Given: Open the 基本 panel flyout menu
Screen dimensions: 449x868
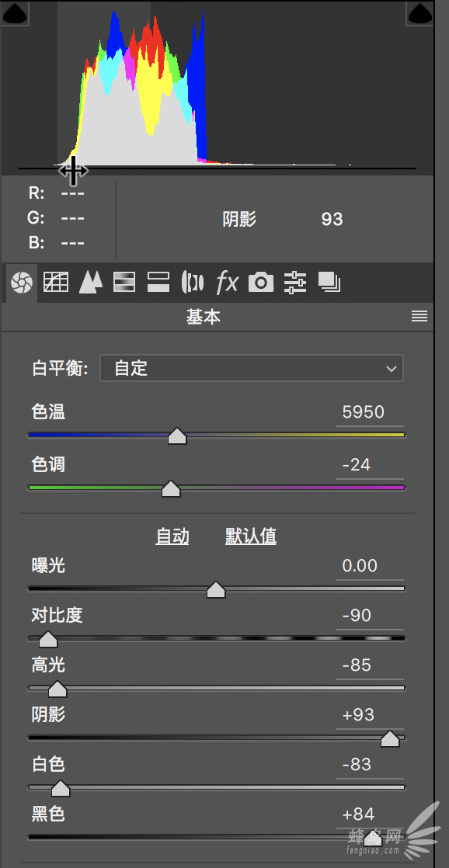Looking at the screenshot, I should (x=419, y=316).
